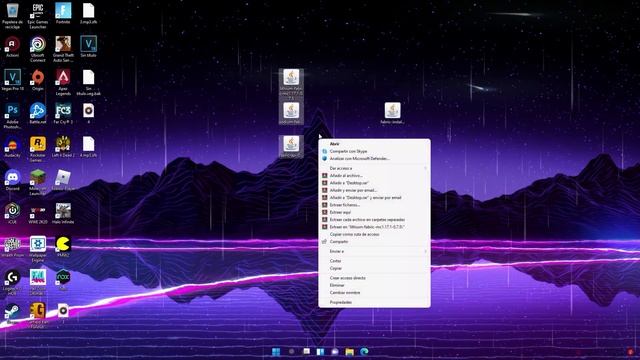The height and width of the screenshot is (360, 640).
Task: Select the PAC-MAN game shortcut
Action: point(63,247)
